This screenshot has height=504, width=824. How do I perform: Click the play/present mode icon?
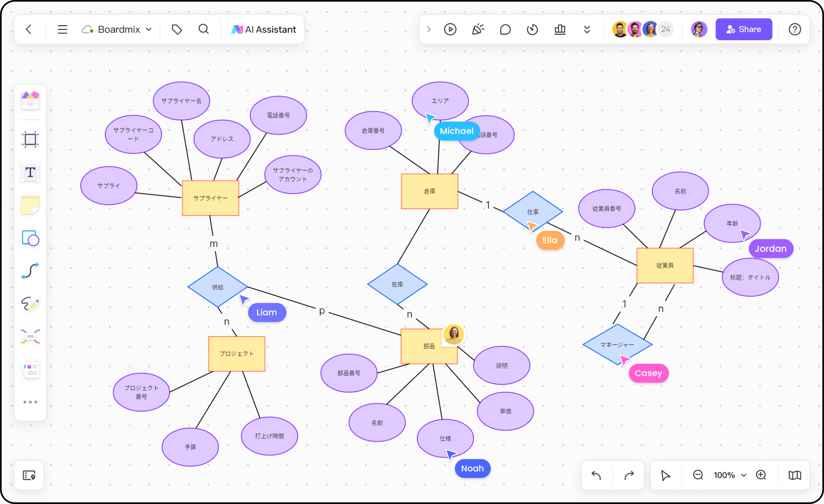pos(450,30)
